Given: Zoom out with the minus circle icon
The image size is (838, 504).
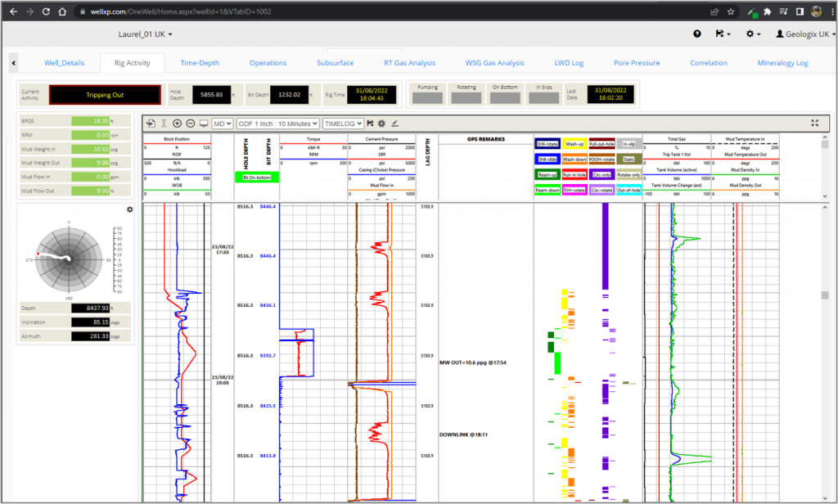Looking at the screenshot, I should pyautogui.click(x=190, y=124).
